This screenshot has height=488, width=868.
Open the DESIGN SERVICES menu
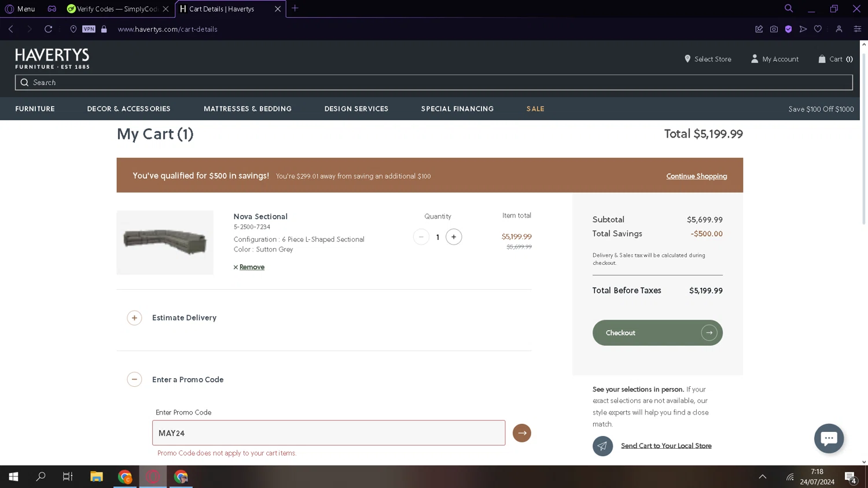[x=356, y=109]
